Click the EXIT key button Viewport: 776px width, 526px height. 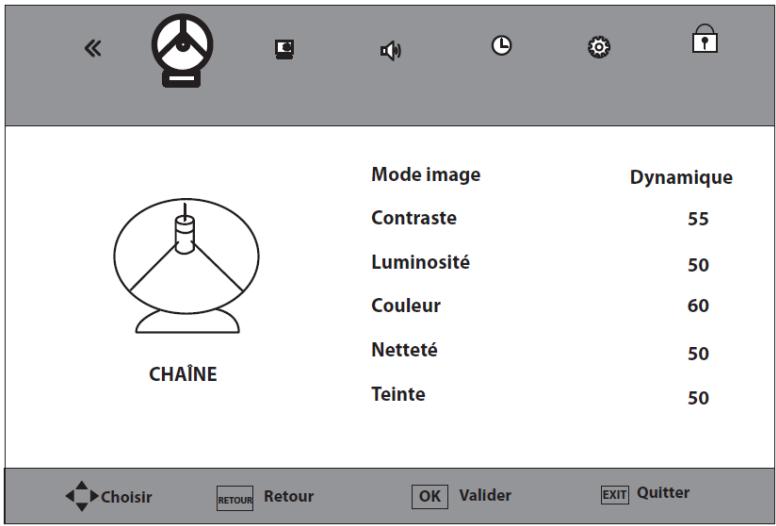615,494
